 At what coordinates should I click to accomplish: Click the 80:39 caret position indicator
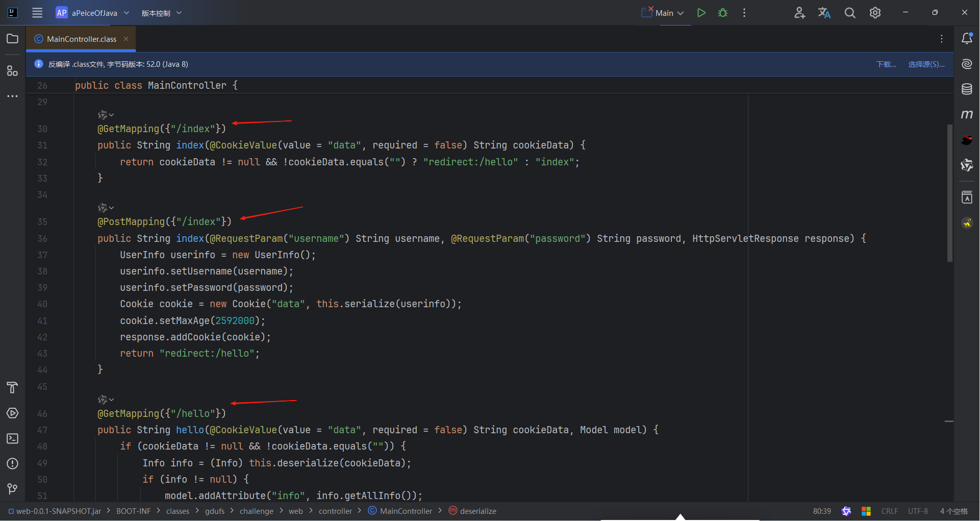point(822,511)
